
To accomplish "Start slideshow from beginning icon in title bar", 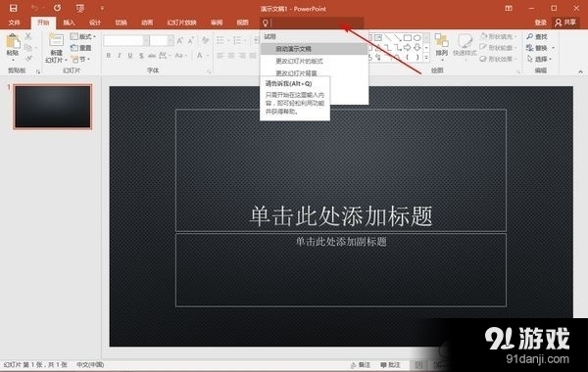I will (80, 8).
